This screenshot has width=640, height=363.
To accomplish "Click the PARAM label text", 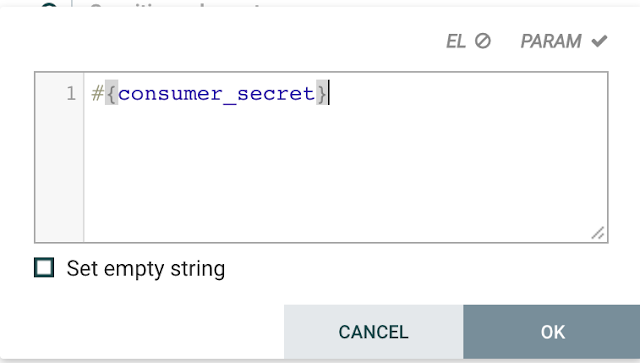I will pyautogui.click(x=551, y=41).
